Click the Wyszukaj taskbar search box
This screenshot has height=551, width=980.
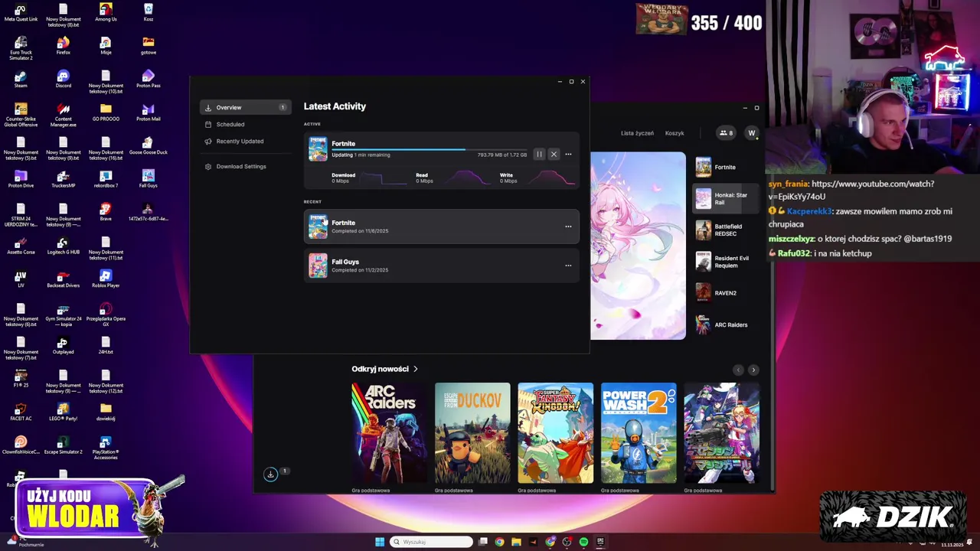tap(431, 542)
